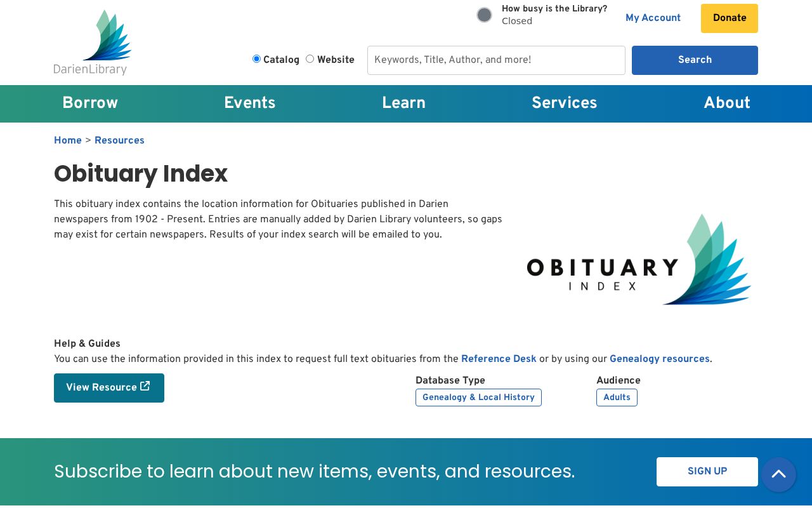Click the Obituary Index logo image
The width and height of the screenshot is (812, 508).
639,259
